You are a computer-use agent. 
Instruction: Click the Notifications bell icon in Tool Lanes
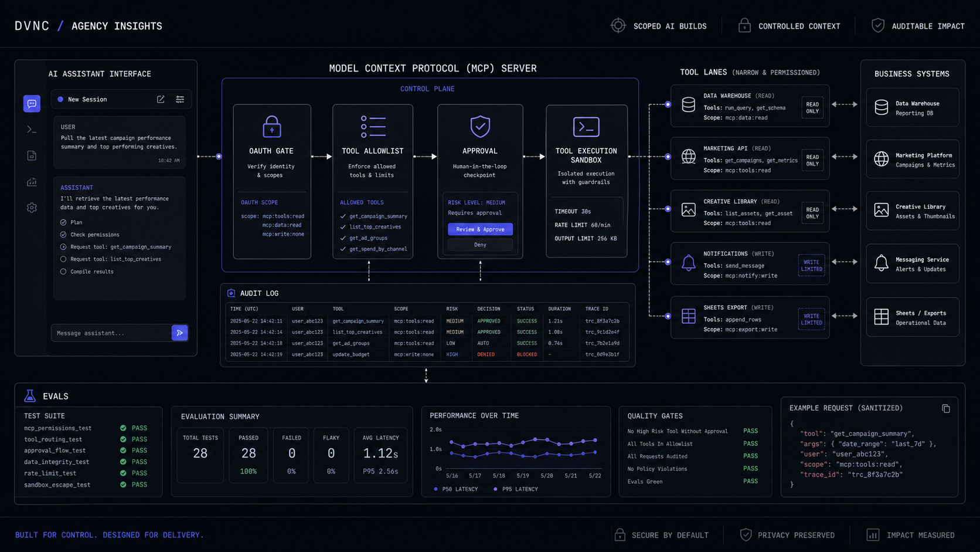coord(689,263)
